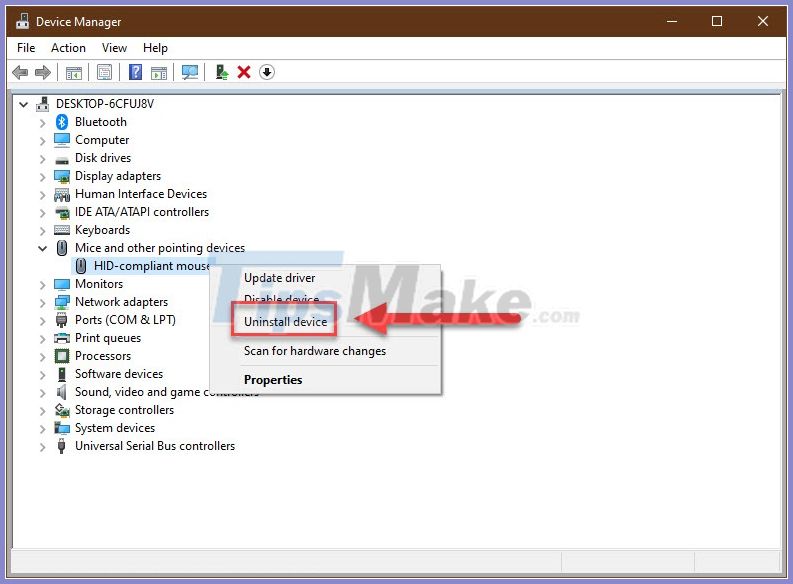
Task: Click the Display adapters category icon
Action: click(x=62, y=176)
